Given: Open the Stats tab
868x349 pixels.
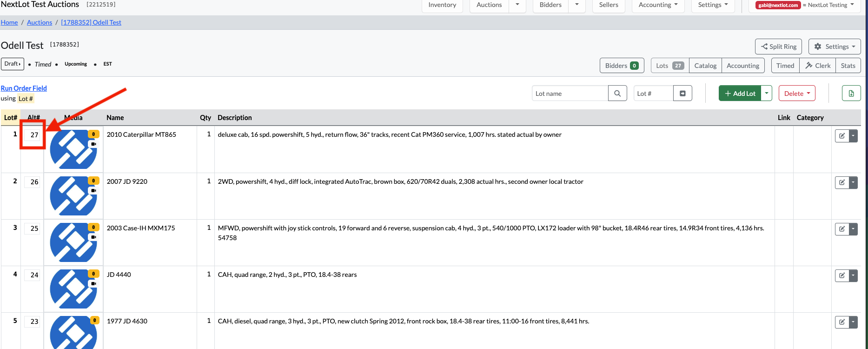Looking at the screenshot, I should [848, 66].
